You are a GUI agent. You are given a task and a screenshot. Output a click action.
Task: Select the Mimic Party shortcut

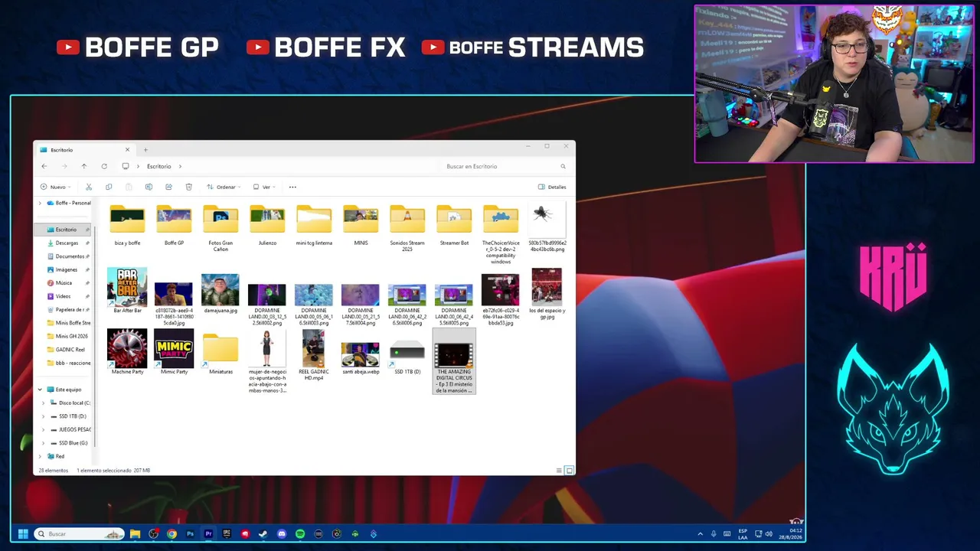[174, 351]
